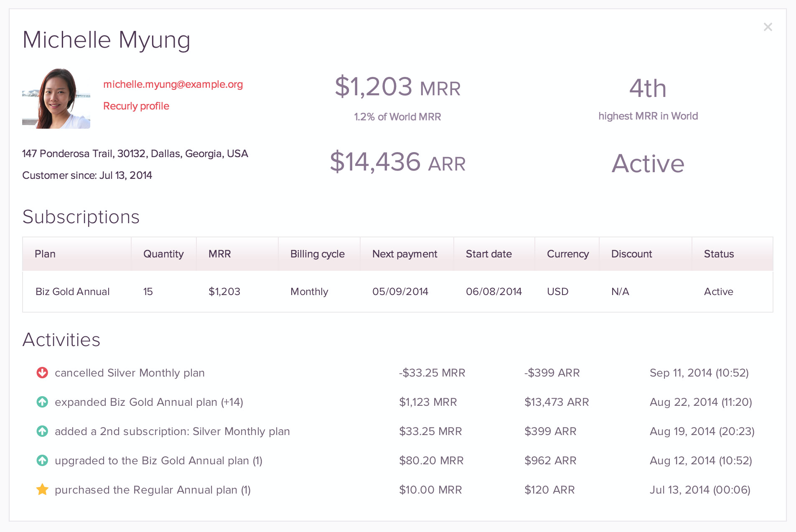The image size is (796, 532).
Task: Click the Active status indicator
Action: coord(648,164)
